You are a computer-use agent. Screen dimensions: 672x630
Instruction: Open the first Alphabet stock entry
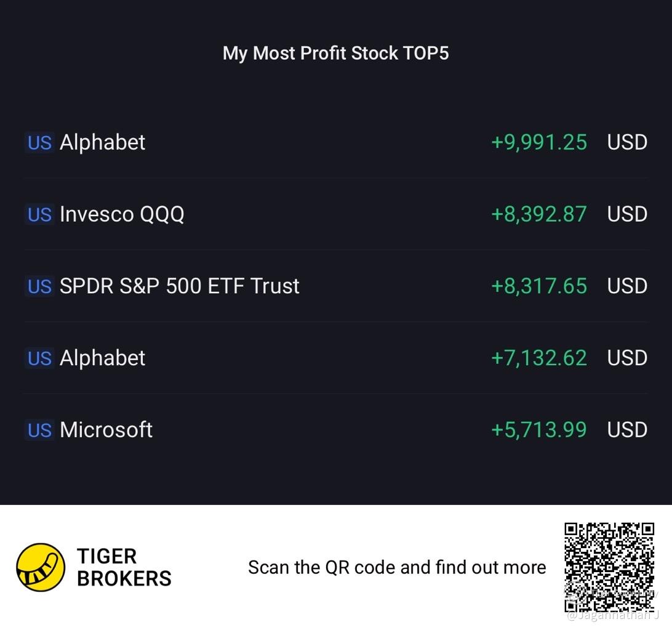[x=336, y=142]
